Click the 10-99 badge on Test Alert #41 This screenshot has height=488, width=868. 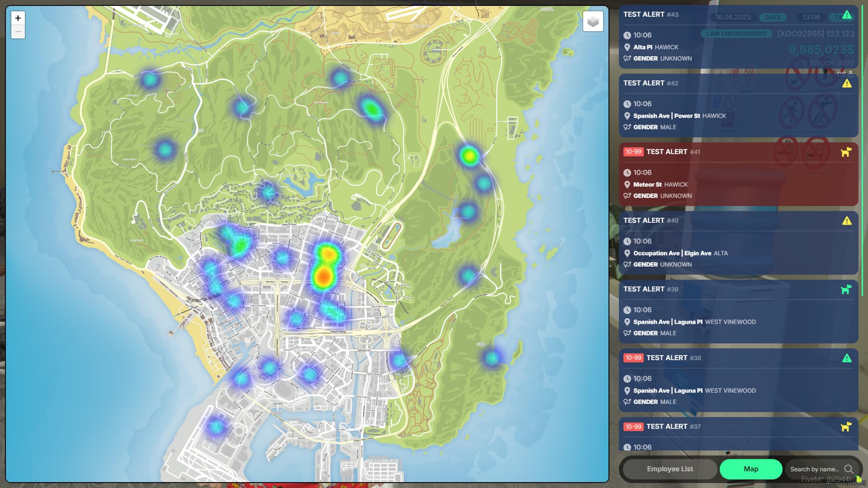(633, 152)
